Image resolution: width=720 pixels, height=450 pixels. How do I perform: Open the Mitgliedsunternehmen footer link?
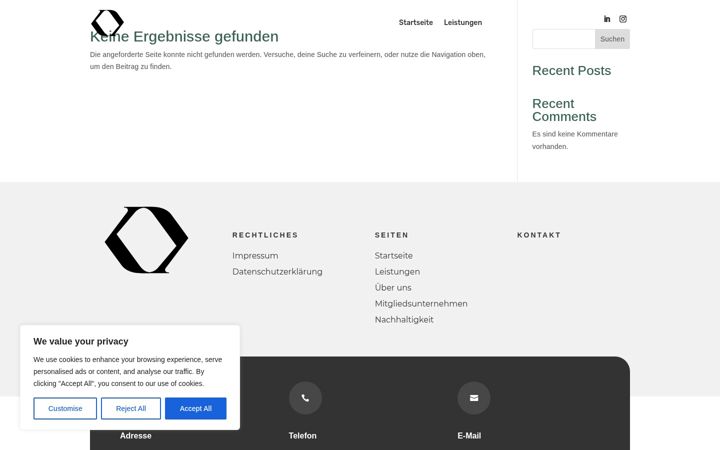[421, 304]
